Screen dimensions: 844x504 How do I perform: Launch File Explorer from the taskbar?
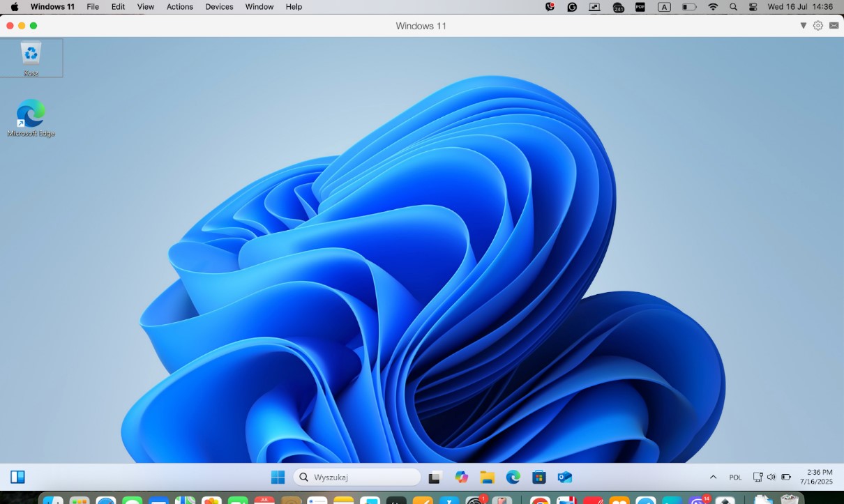click(x=487, y=477)
